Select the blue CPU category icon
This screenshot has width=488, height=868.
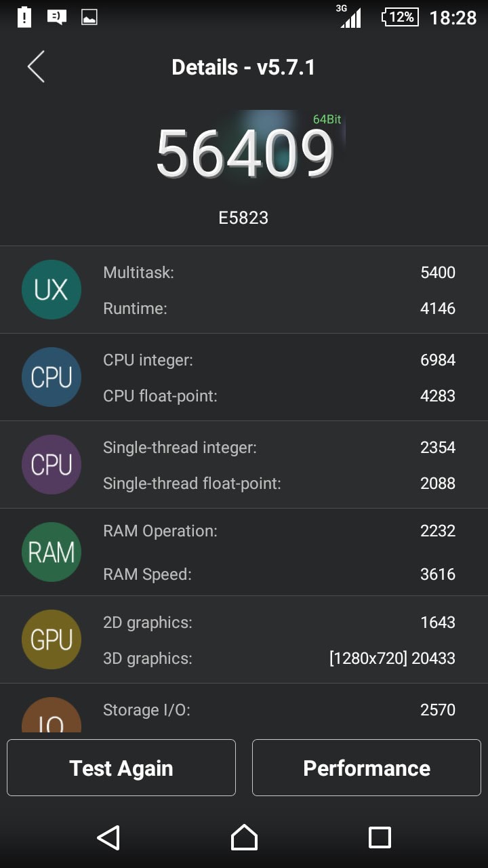tap(52, 377)
